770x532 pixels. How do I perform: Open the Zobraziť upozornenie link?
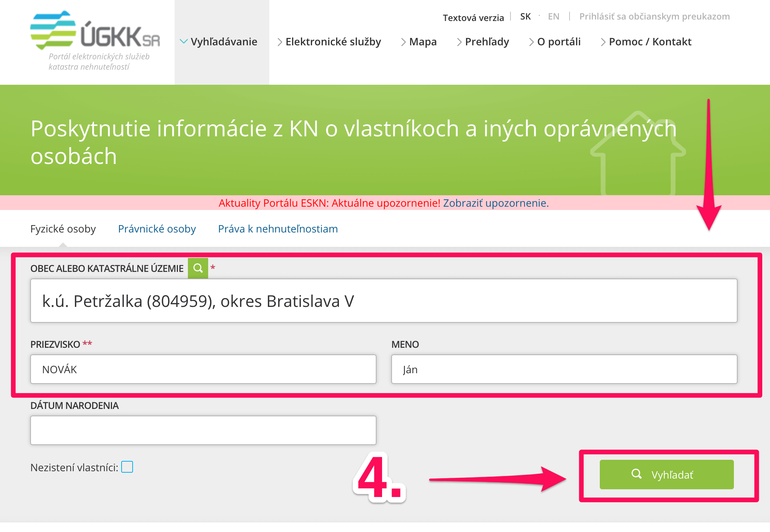coord(496,203)
